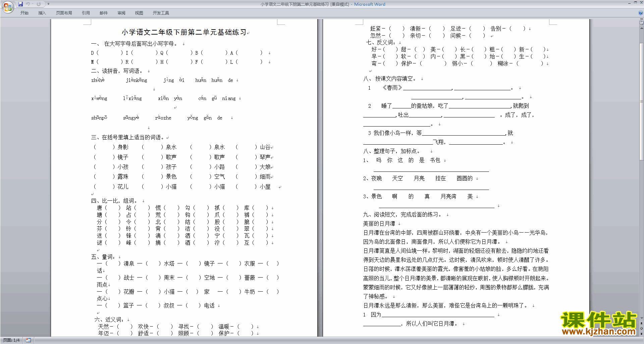Go to previous page double-arrow button
The height and width of the screenshot is (344, 644).
coord(642,324)
